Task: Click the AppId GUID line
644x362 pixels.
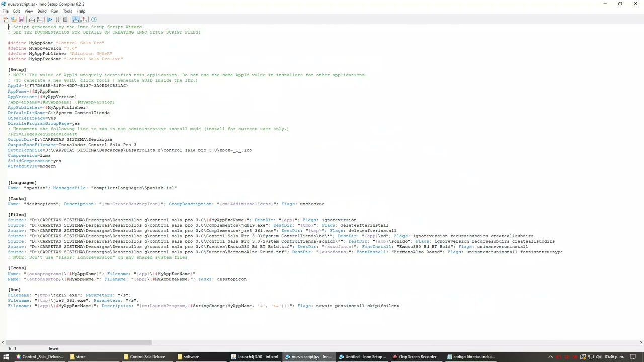Action: click(x=68, y=86)
